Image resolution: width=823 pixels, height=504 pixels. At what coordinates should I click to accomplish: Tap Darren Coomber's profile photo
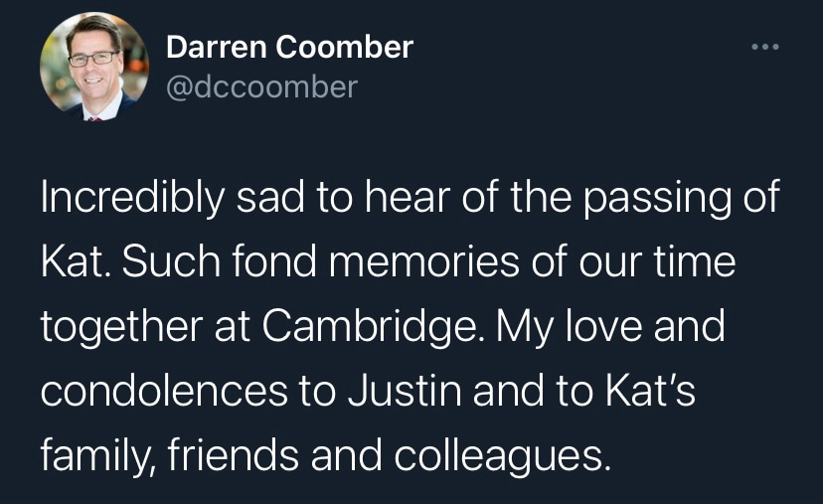(93, 68)
